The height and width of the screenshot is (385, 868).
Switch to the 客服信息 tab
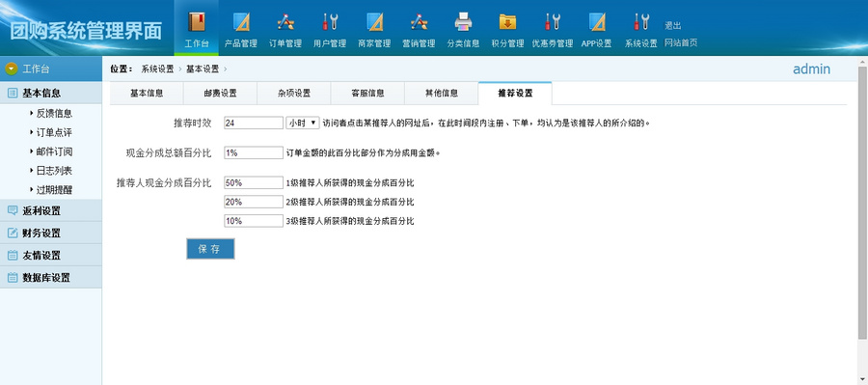(367, 93)
